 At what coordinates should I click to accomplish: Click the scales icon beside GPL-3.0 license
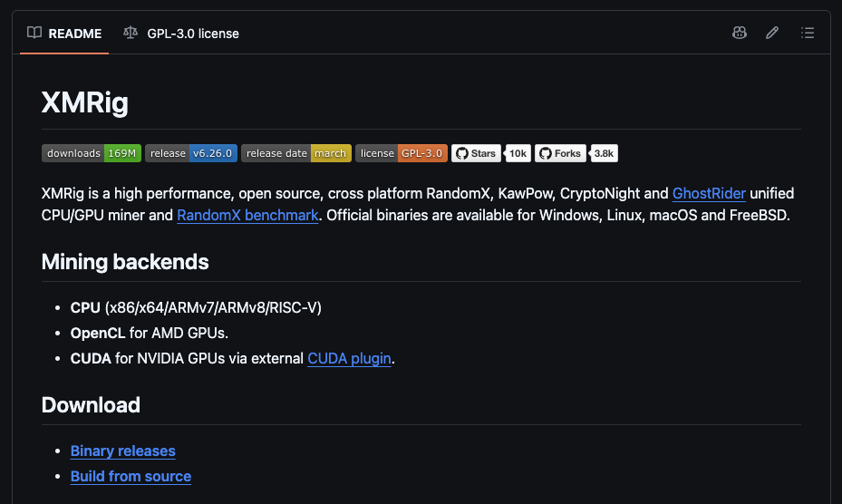pyautogui.click(x=131, y=33)
